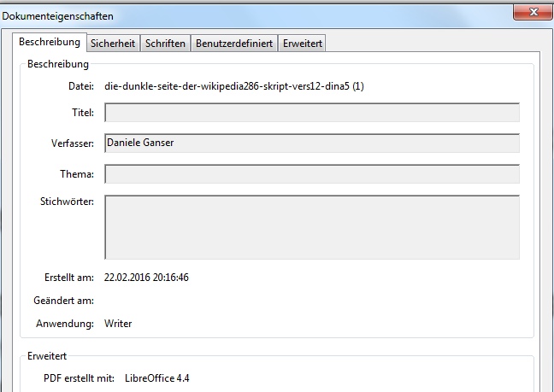The height and width of the screenshot is (392, 554).
Task: Click into the Titel text field
Action: pyautogui.click(x=311, y=113)
